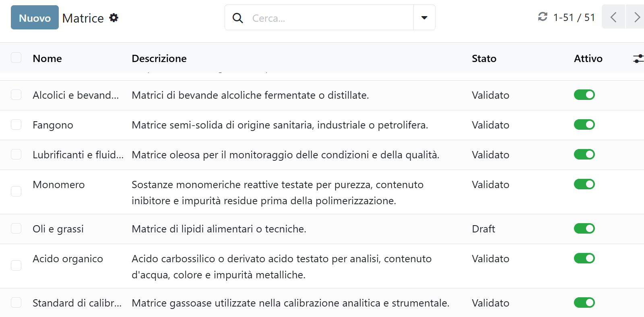Disable the Active toggle for Monomero
This screenshot has width=644, height=317.
click(584, 184)
